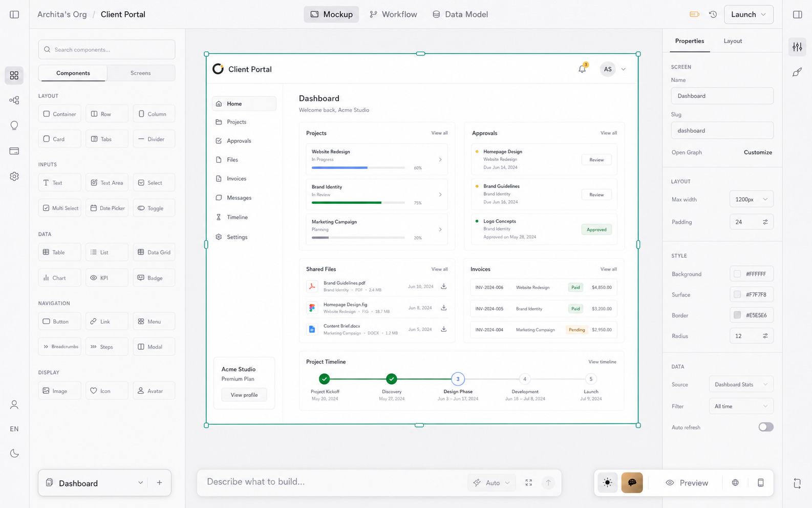This screenshot has width=812, height=508.
Task: Open the components grid icon in left rail
Action: [x=14, y=75]
